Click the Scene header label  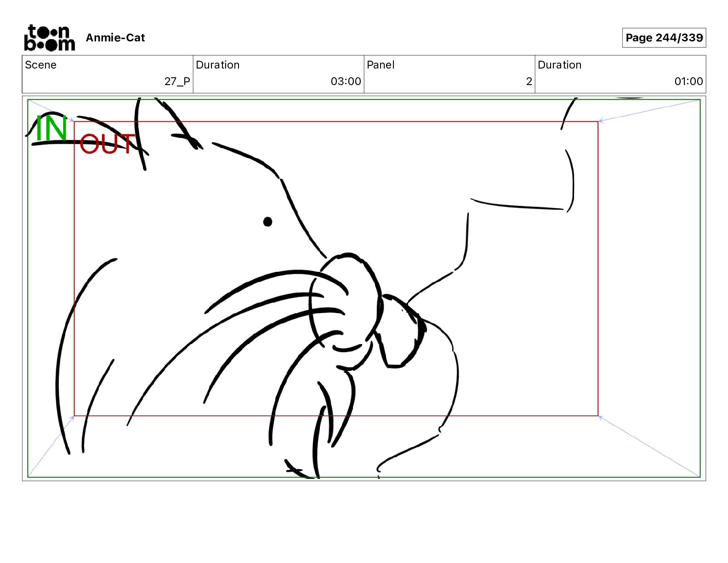(41, 65)
